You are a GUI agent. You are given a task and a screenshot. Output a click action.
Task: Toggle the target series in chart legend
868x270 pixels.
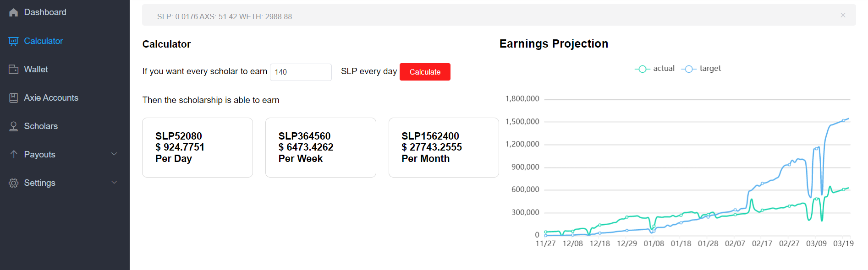click(701, 69)
